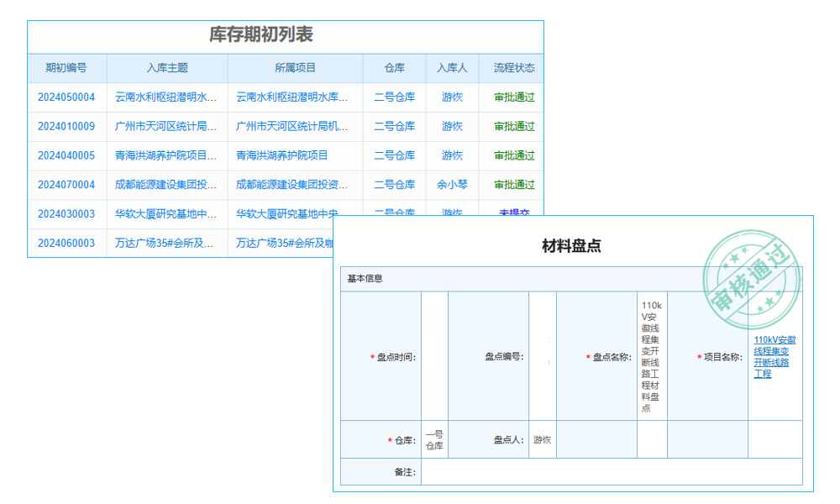Click the 入库人 column header
This screenshot has width=840, height=504.
[452, 68]
